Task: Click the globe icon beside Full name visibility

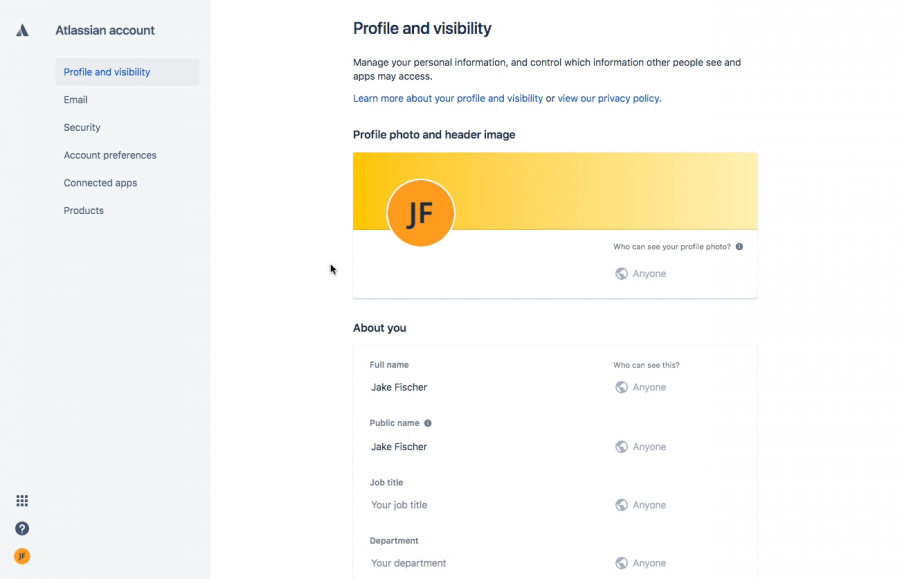Action: [622, 387]
